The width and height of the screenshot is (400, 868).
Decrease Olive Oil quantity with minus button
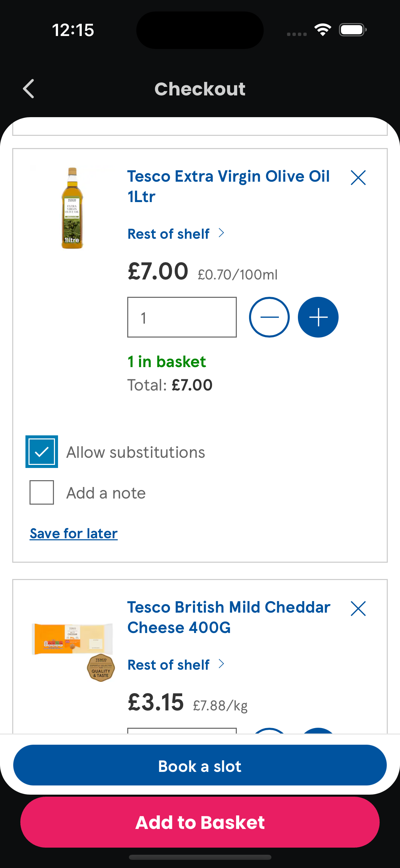(269, 317)
